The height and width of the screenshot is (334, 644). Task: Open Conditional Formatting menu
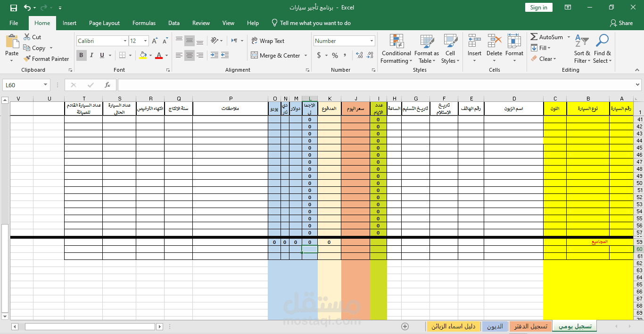click(x=396, y=49)
